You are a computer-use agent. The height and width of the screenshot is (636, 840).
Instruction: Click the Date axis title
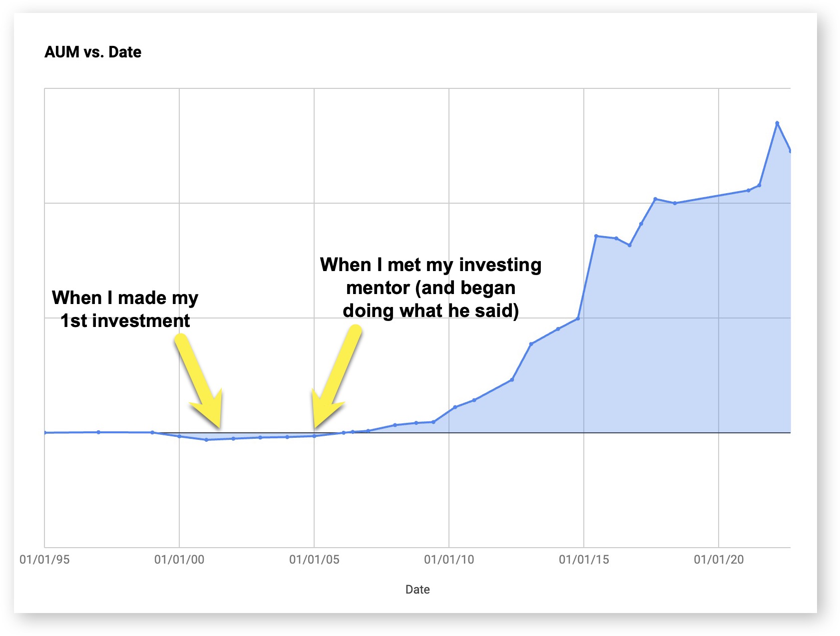coord(418,590)
